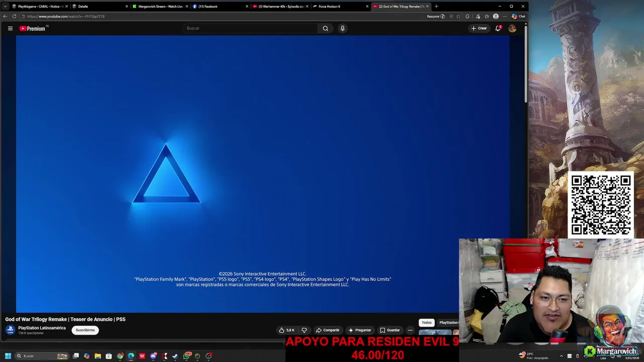Close the Forza Horizon 6 tab
The height and width of the screenshot is (362, 644).
pyautogui.click(x=367, y=7)
